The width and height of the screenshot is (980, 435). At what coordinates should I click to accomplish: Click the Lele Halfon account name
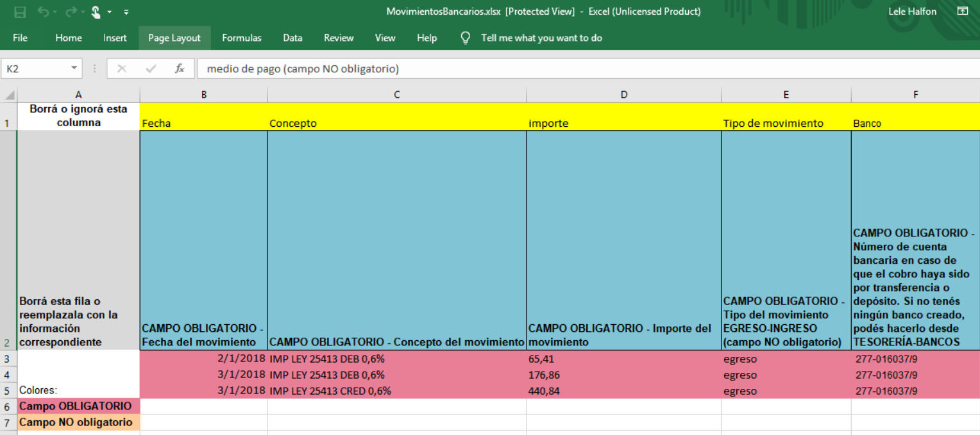(912, 12)
